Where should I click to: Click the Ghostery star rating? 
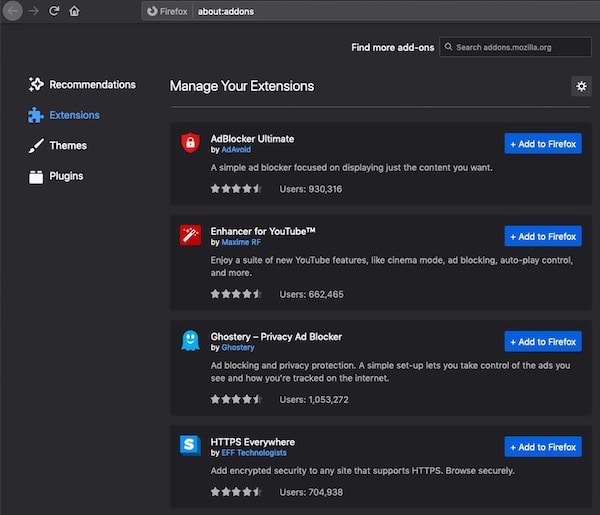click(236, 399)
